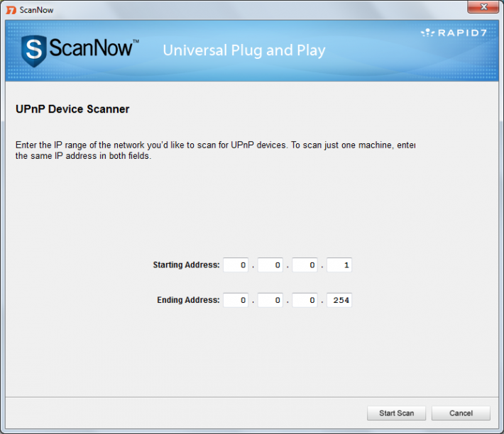Click the 'UPnP Device Scanner' heading
The height and width of the screenshot is (434, 504).
(72, 109)
